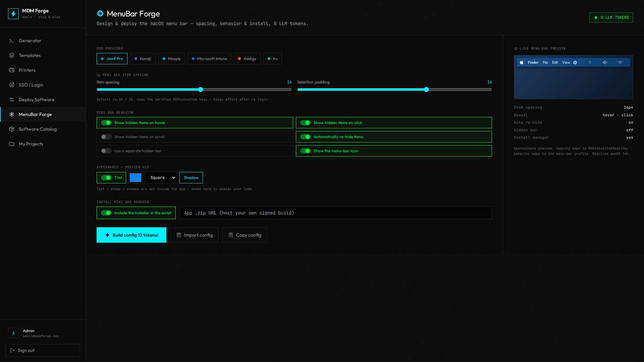Click the admin@mdmforge.dev email text
Viewport: 644px width, 362px height.
tap(41, 336)
